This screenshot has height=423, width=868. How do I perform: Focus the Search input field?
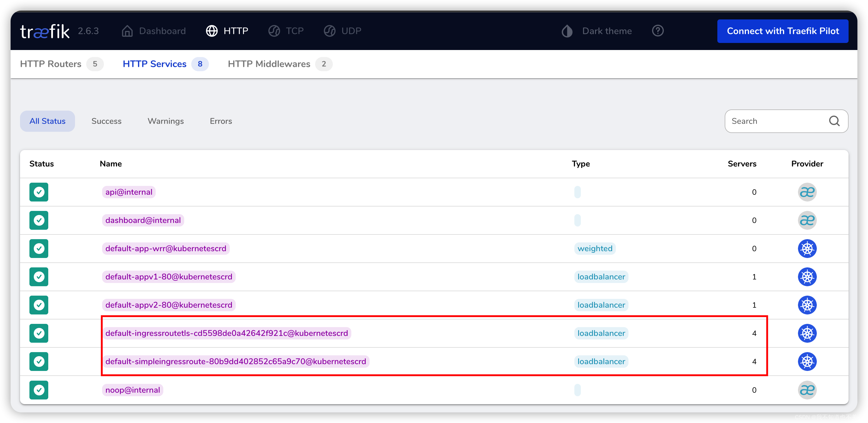775,121
